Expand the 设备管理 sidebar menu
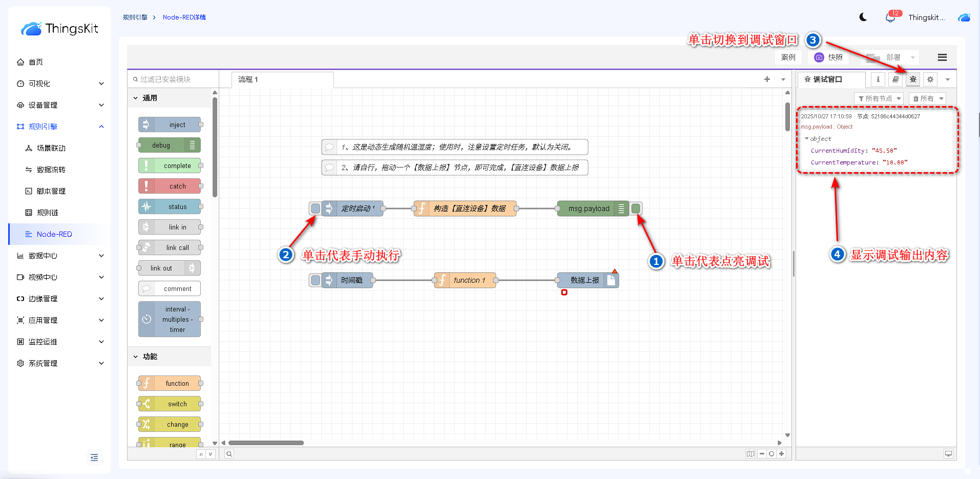The height and width of the screenshot is (479, 980). coord(60,105)
